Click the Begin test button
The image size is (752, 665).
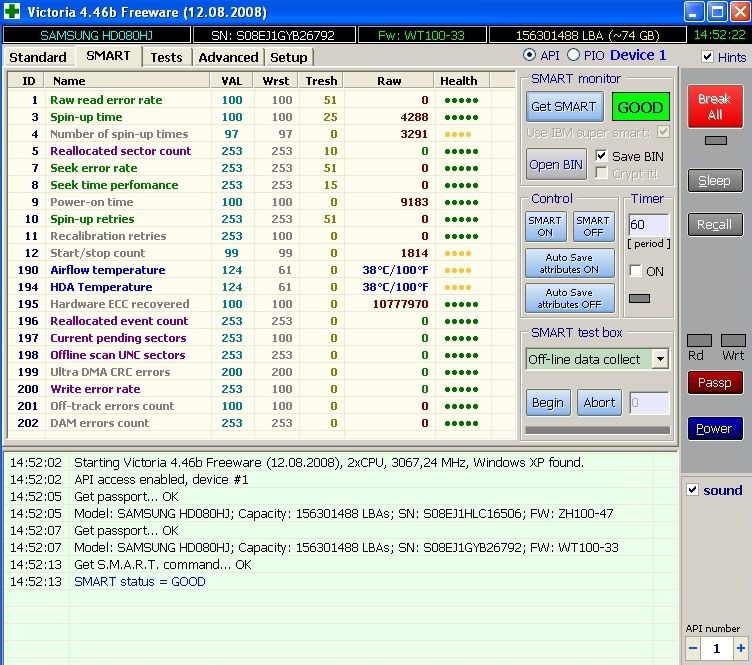pos(548,403)
